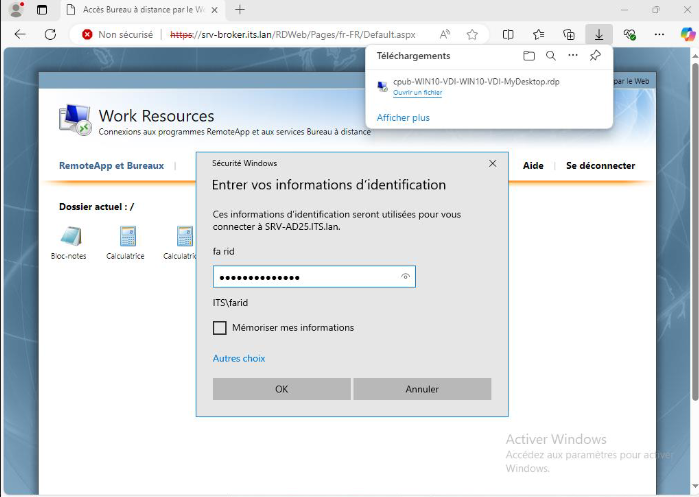
Task: Select RemoteApp et Bureaux tab
Action: pos(111,165)
